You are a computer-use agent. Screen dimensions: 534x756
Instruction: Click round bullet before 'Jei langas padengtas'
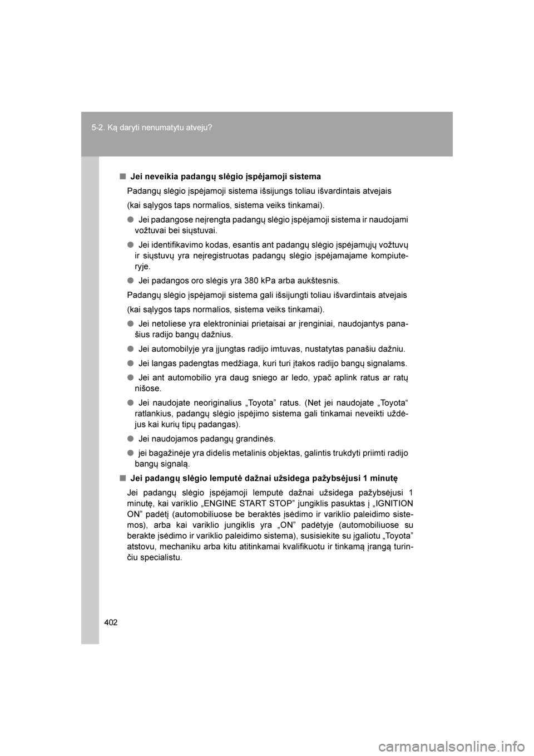click(130, 364)
